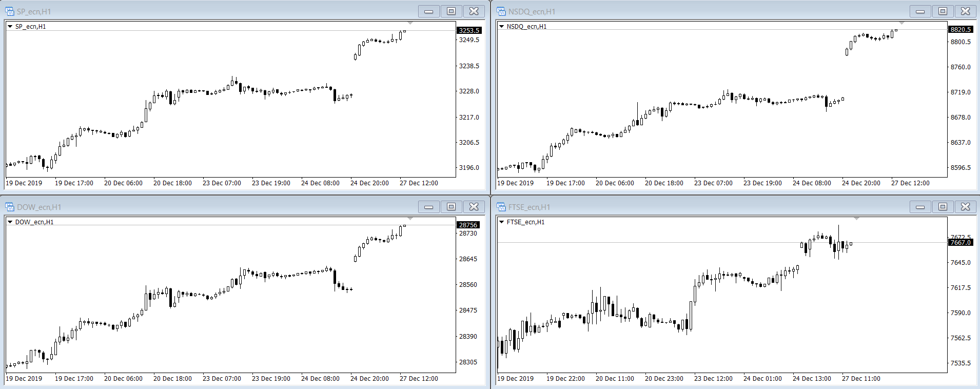Close the FTSE_ecn,H1 chart window
This screenshot has height=389, width=980.
click(966, 207)
